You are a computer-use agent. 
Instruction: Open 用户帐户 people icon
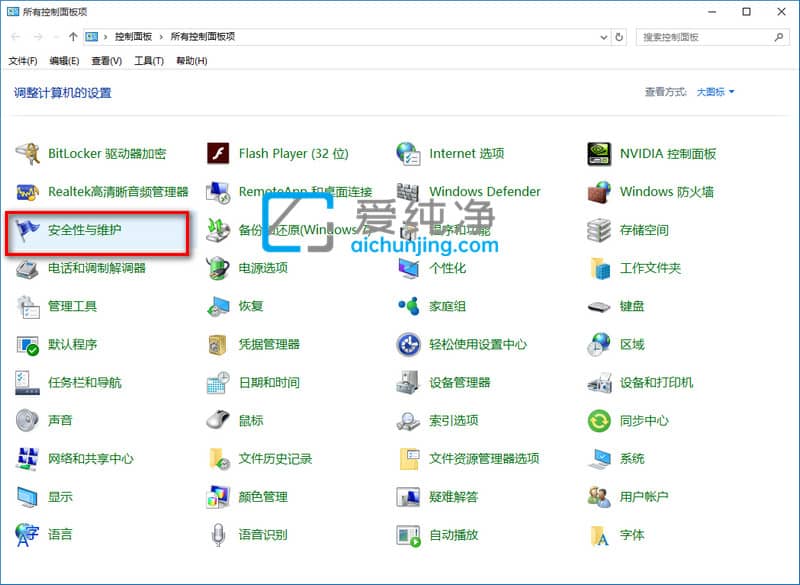pos(599,497)
